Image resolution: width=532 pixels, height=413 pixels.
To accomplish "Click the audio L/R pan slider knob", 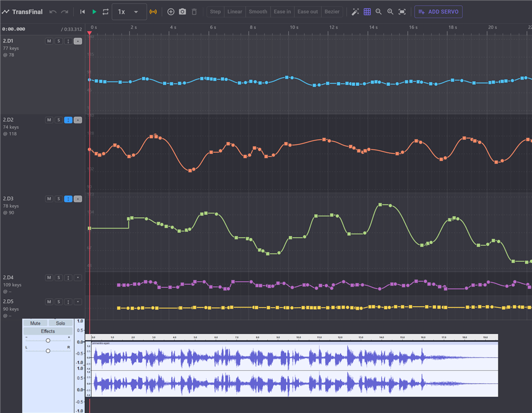I will (x=48, y=351).
